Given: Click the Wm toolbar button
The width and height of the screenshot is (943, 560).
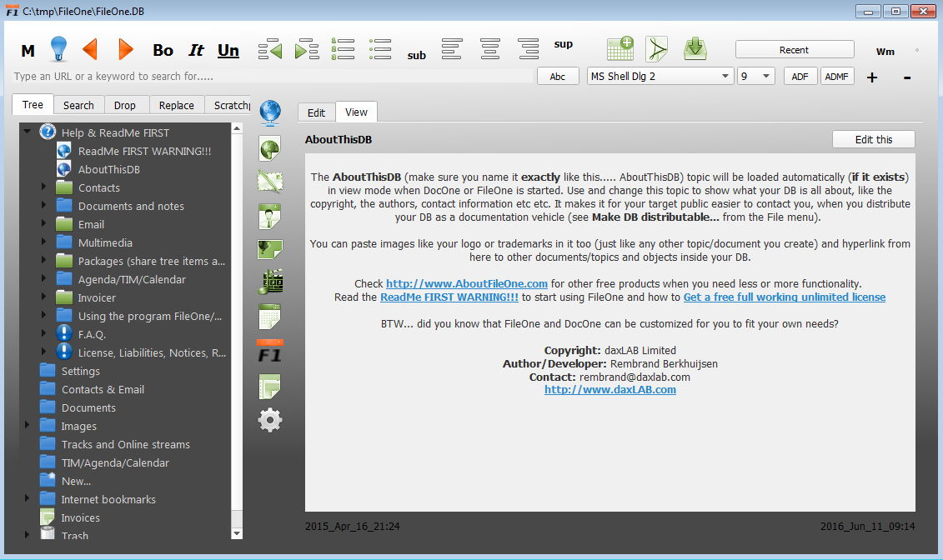Looking at the screenshot, I should [x=885, y=52].
